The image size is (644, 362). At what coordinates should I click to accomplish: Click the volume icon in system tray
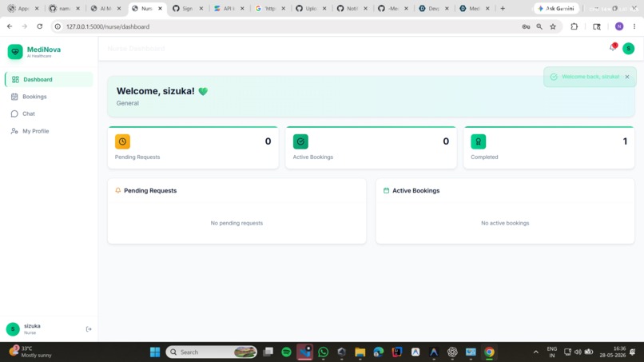coord(578,352)
